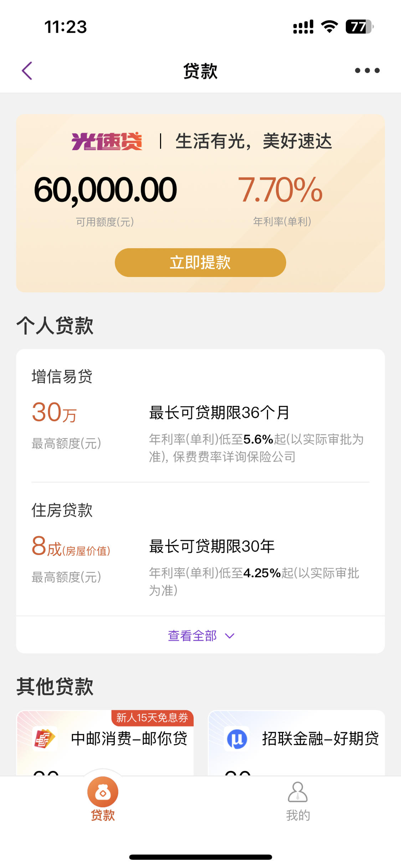The image size is (401, 868).
Task: Tap the 60,000.00 available credit amount
Action: click(105, 190)
